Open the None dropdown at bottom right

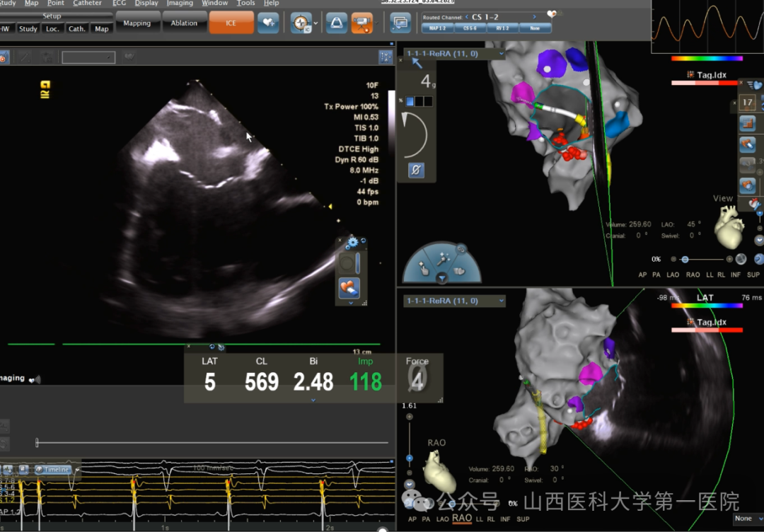pos(748,519)
